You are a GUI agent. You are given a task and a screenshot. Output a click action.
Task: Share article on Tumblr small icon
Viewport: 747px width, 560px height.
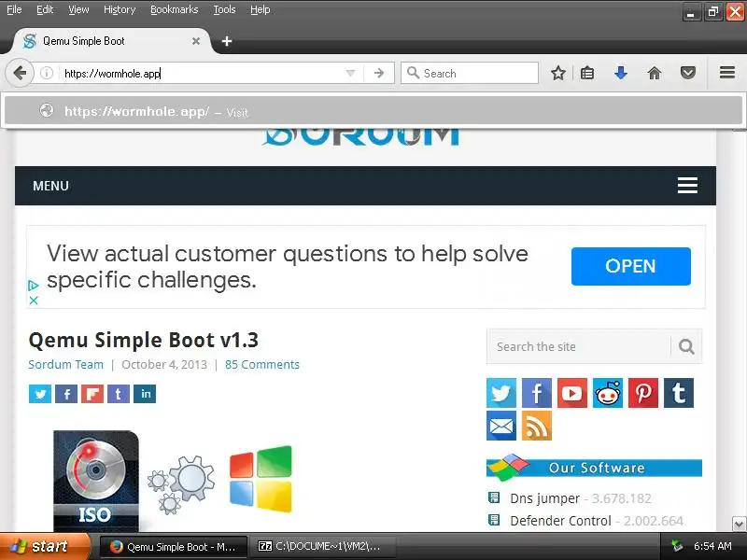[x=119, y=394]
